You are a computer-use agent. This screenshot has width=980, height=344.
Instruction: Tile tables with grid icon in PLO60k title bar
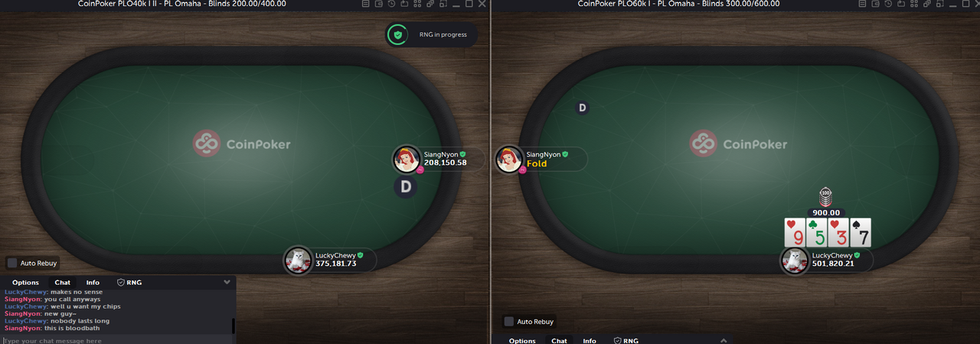click(914, 3)
